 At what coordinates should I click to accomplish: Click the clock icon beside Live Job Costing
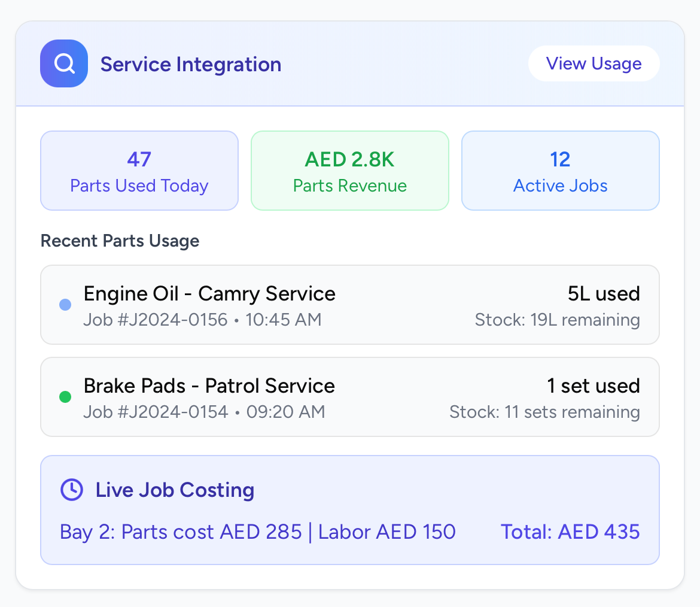tap(72, 490)
